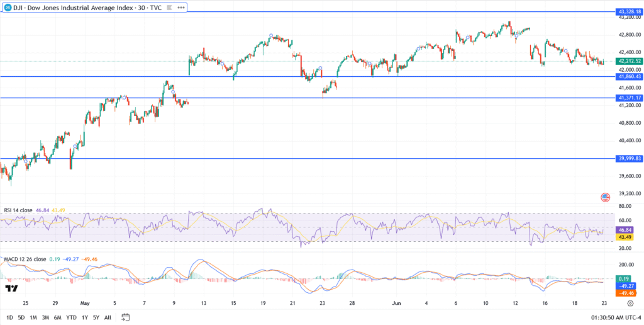Open the three-dot menu beside the chart title

pos(181,7)
